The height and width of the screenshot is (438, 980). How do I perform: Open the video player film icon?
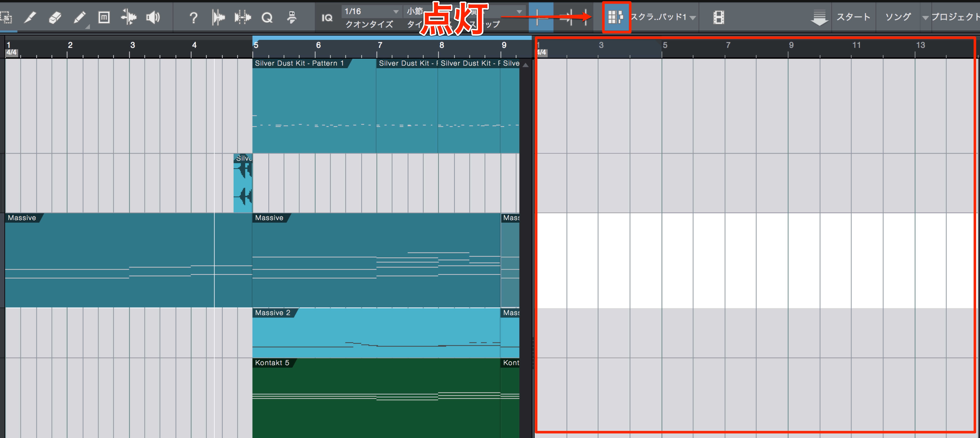coord(718,17)
